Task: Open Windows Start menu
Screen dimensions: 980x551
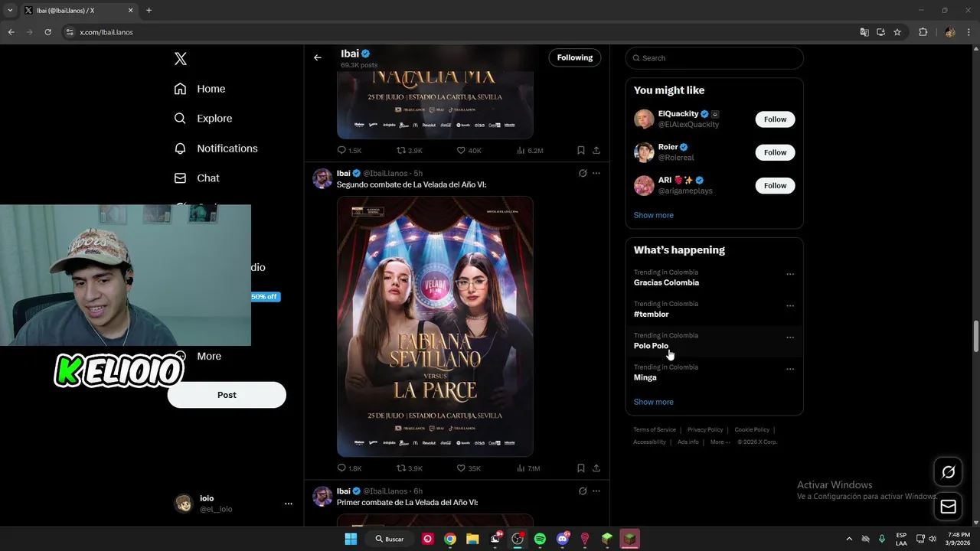Action: coord(351,539)
